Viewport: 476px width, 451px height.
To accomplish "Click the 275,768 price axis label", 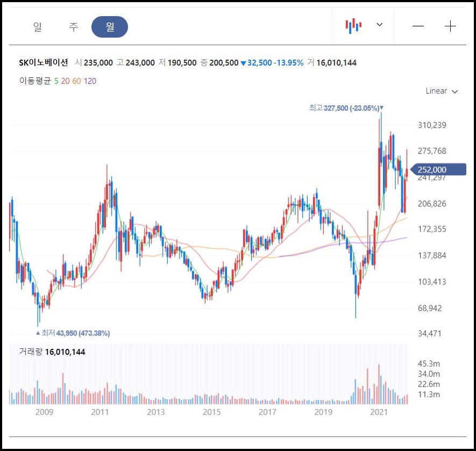I will coord(432,151).
